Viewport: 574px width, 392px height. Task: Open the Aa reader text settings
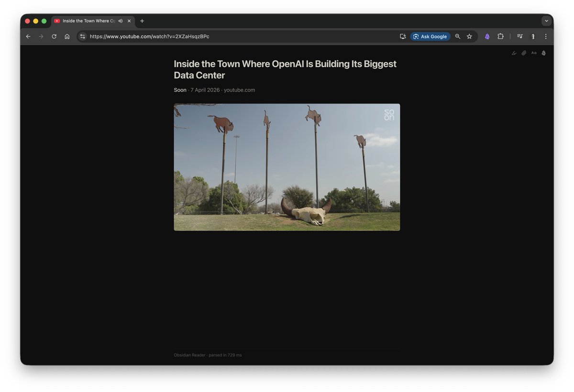[x=534, y=53]
